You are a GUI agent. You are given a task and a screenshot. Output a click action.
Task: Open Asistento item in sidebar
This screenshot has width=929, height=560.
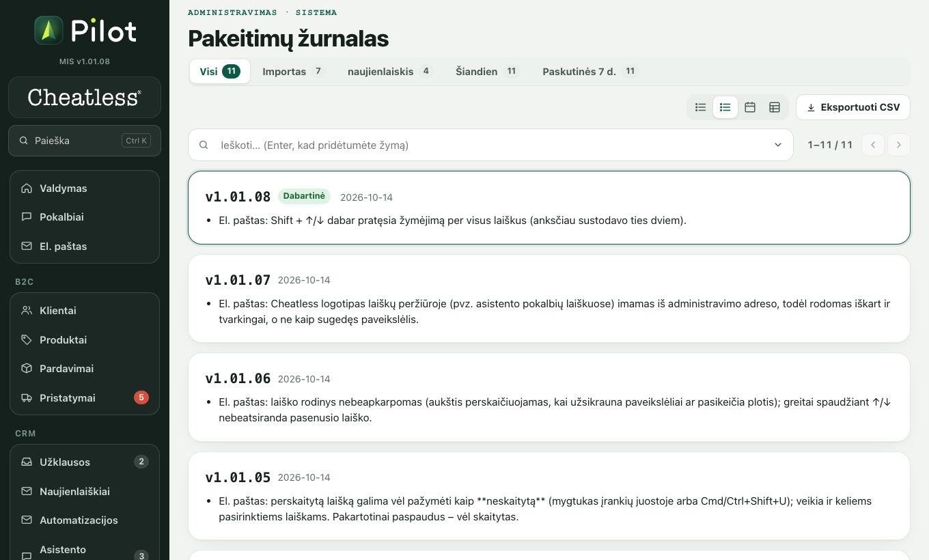pyautogui.click(x=85, y=550)
